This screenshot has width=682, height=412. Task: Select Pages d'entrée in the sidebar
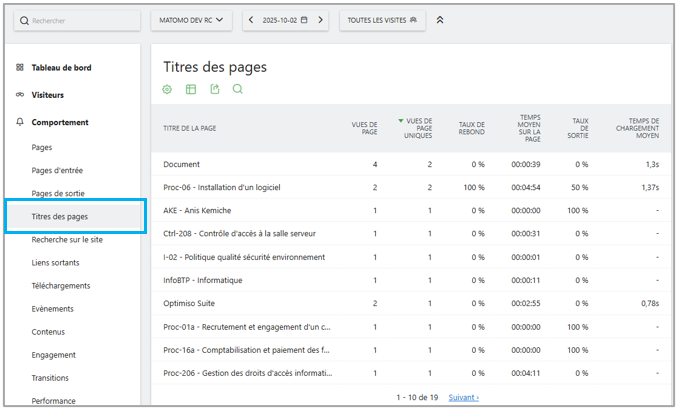point(57,170)
